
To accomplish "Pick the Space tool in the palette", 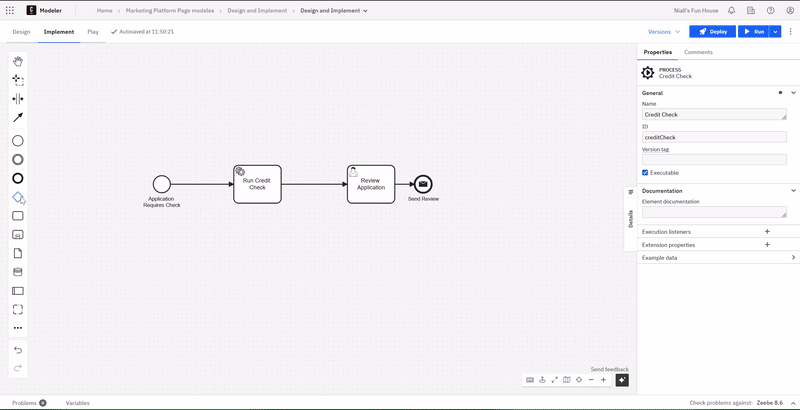I will [x=18, y=99].
